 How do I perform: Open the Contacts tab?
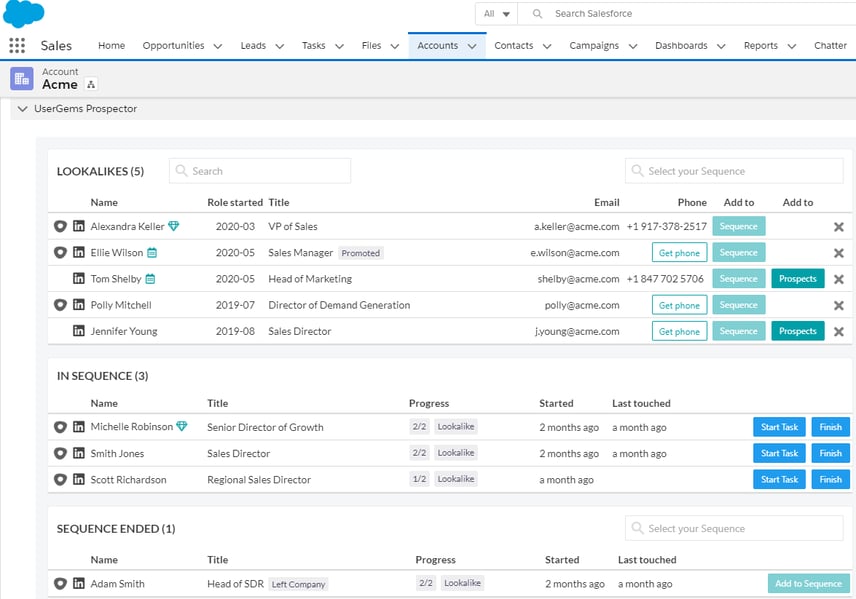coord(514,45)
